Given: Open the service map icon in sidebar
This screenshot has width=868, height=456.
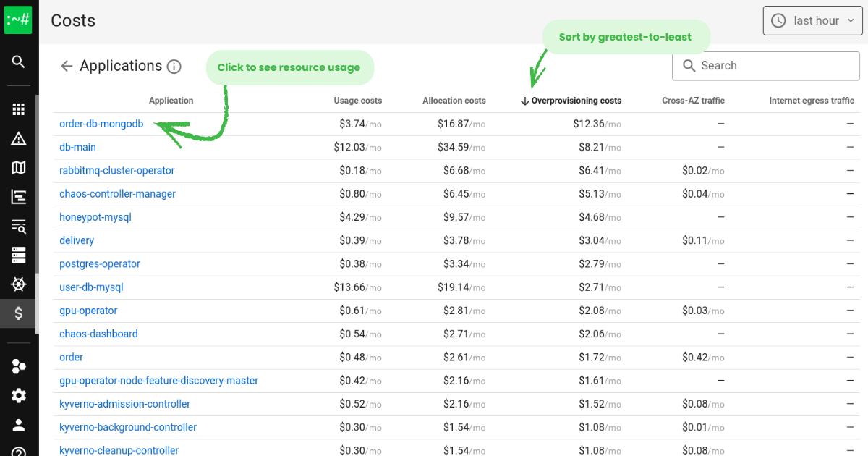Looking at the screenshot, I should (19, 168).
